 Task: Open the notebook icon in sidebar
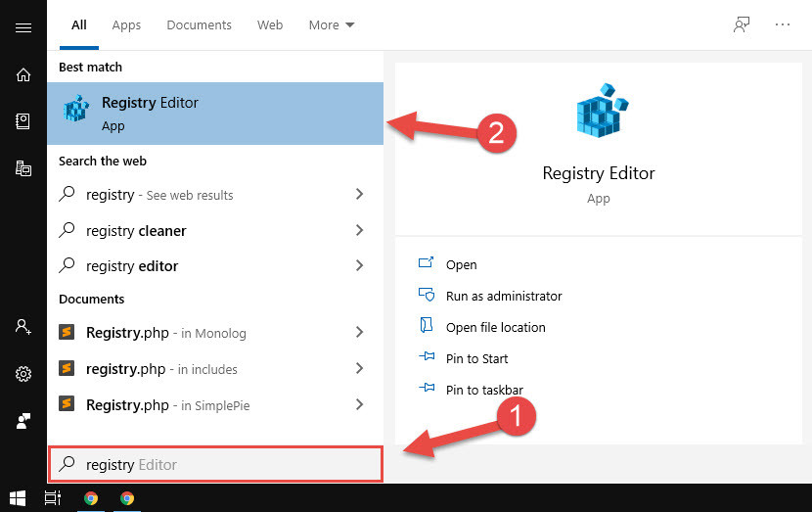tap(23, 121)
